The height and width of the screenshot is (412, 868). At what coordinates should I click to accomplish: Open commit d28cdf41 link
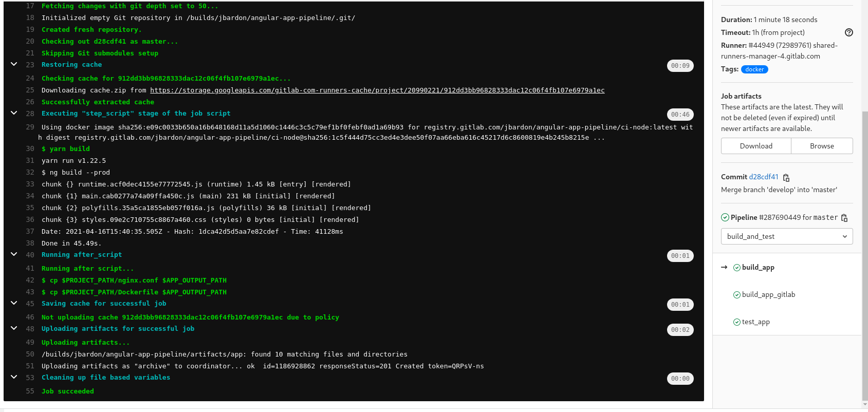pyautogui.click(x=763, y=177)
